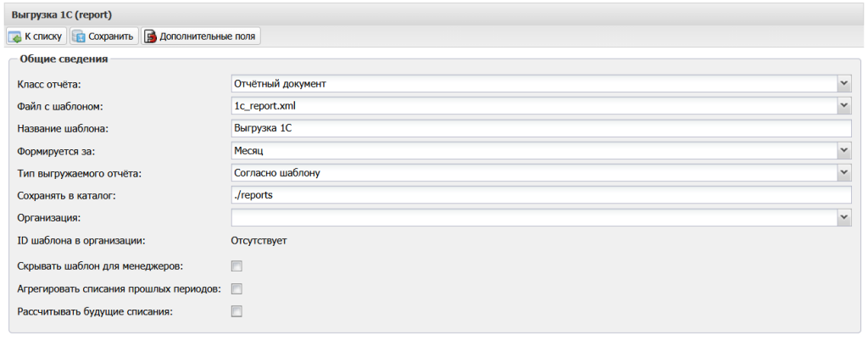868x341 pixels.
Task: Click the 'Месяц' period field
Action: click(533, 150)
